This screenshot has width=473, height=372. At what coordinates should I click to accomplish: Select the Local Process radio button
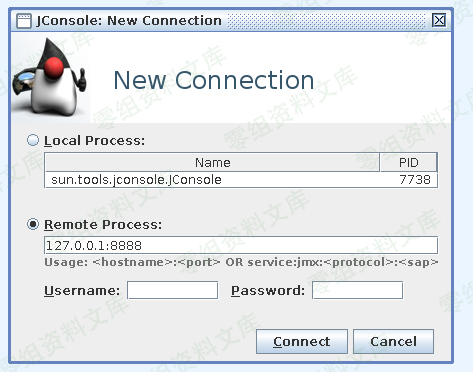tap(33, 140)
